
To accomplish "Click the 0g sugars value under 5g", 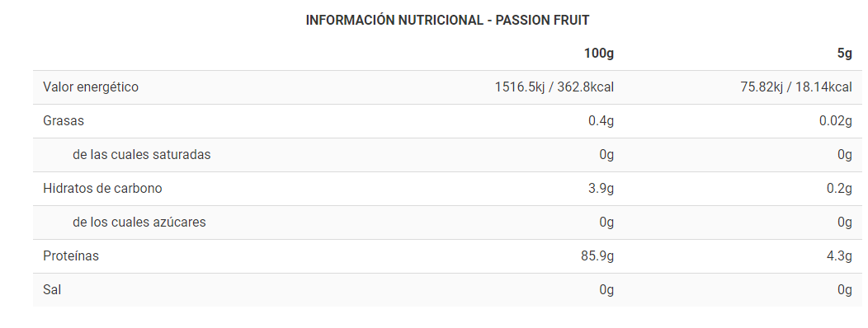I will (x=845, y=222).
